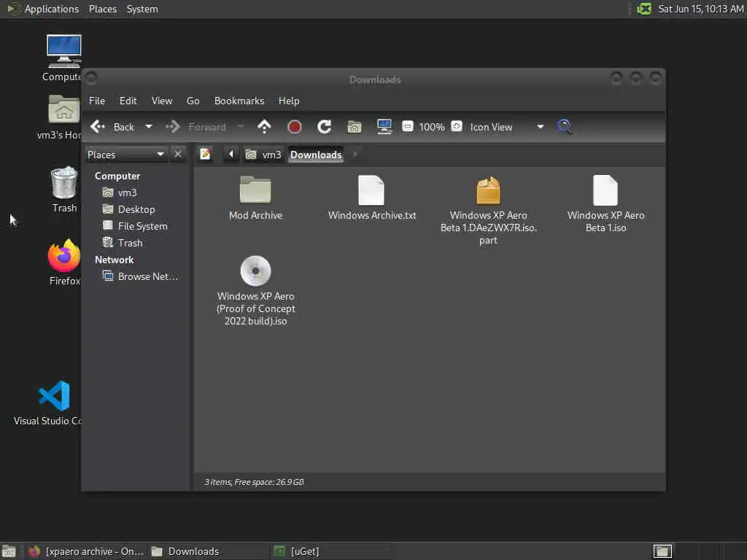Open Home folder via toolbar icon

[355, 127]
